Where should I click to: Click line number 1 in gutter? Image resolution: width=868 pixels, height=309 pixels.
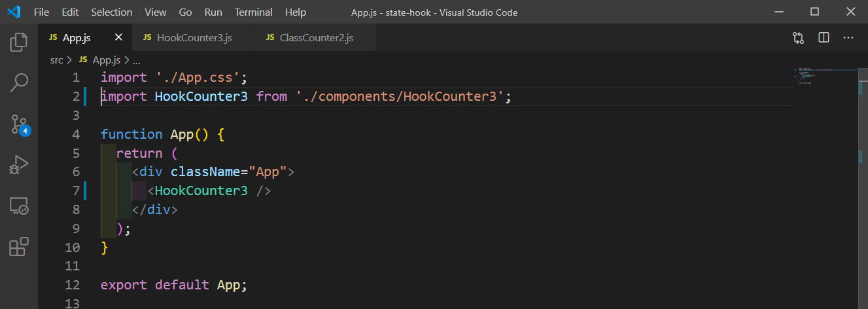click(76, 77)
